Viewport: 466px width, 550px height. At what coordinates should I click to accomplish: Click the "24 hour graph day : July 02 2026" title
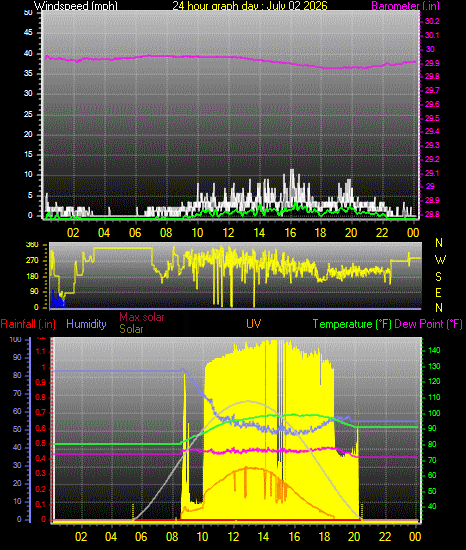pos(250,6)
